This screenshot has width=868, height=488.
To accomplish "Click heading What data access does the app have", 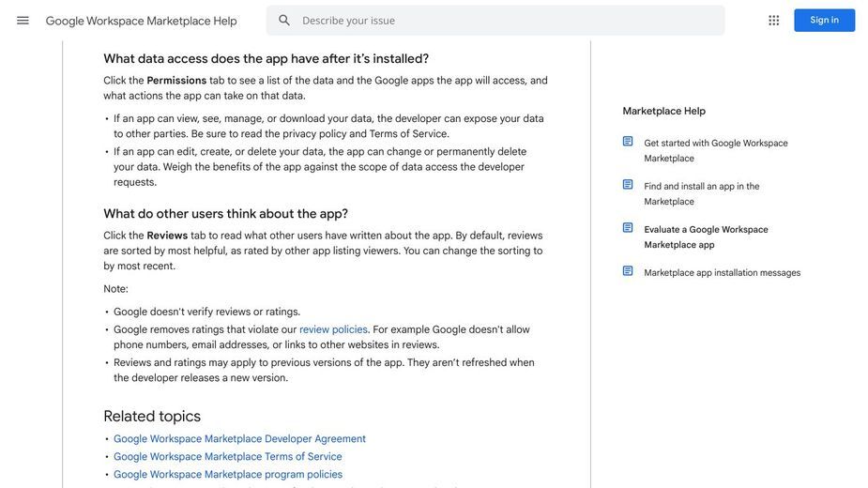I will pyautogui.click(x=266, y=59).
